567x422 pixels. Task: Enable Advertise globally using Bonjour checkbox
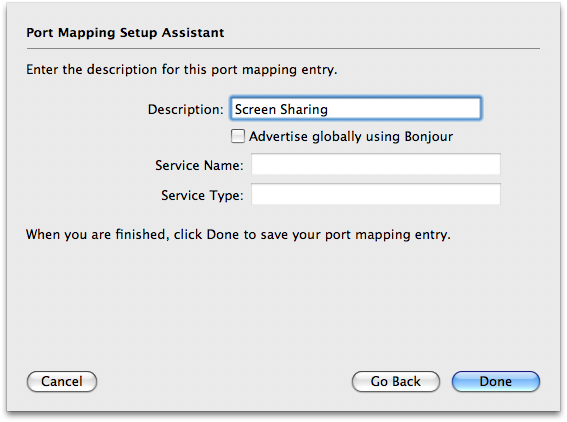coord(238,136)
